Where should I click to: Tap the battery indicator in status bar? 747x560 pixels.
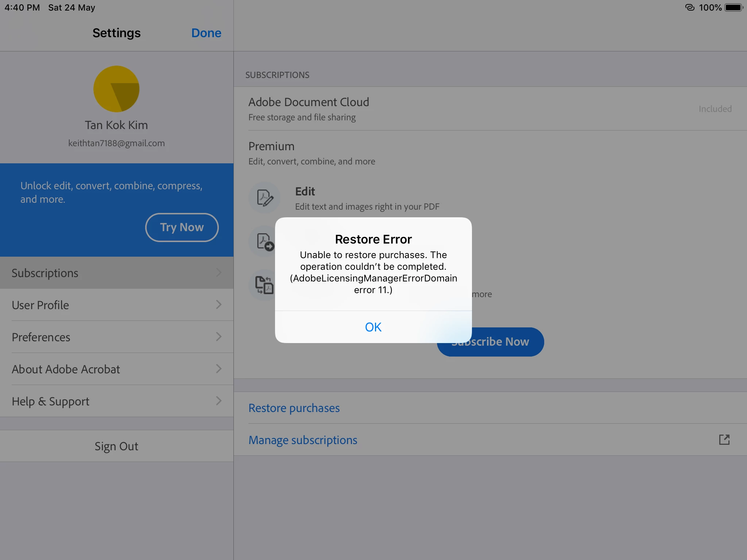point(734,8)
